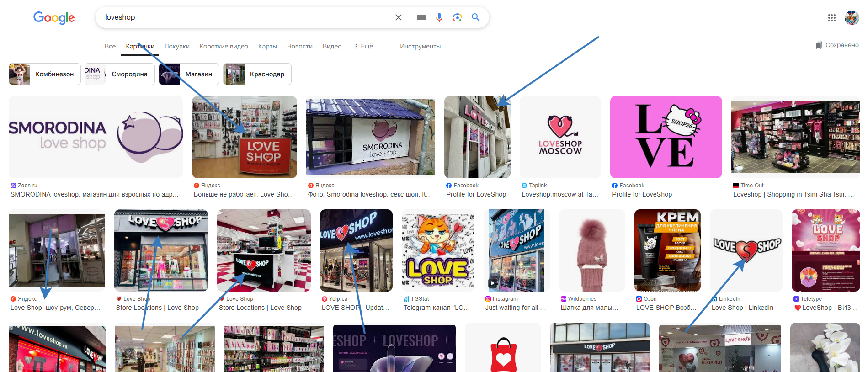Open Озон 'LOVE SHOP Возб…' link
This screenshot has width=868, height=372.
(x=666, y=308)
